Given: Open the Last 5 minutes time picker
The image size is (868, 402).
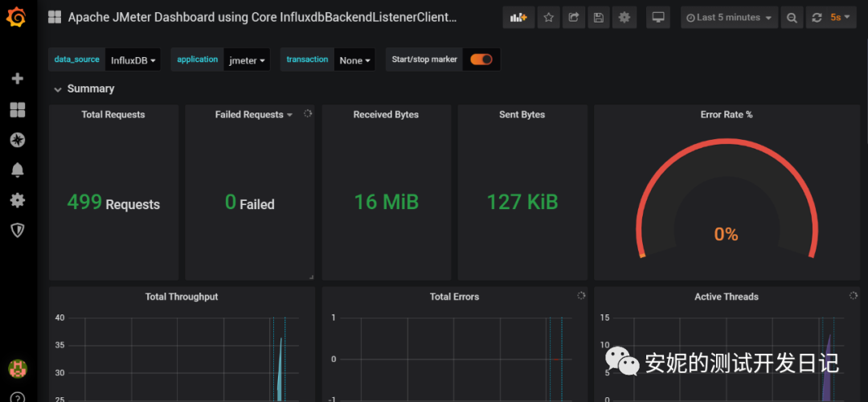Looking at the screenshot, I should coord(729,18).
